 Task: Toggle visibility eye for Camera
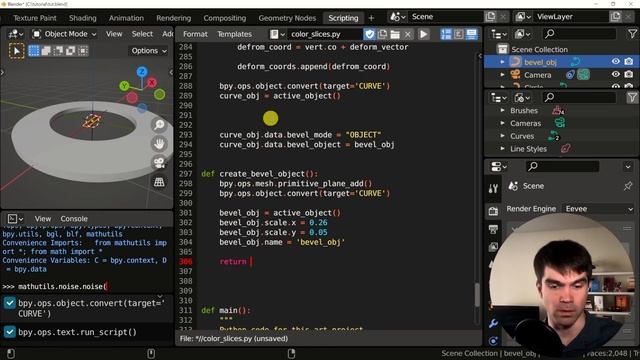tap(616, 74)
